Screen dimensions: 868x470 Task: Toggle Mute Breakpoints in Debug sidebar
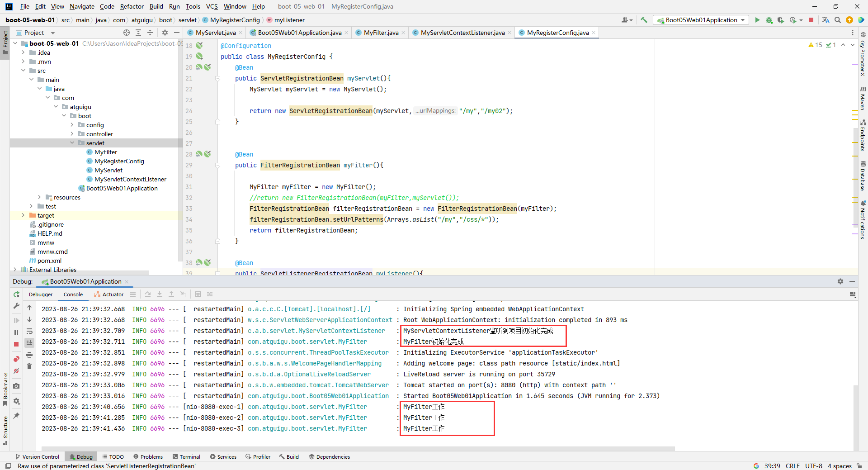(16, 371)
